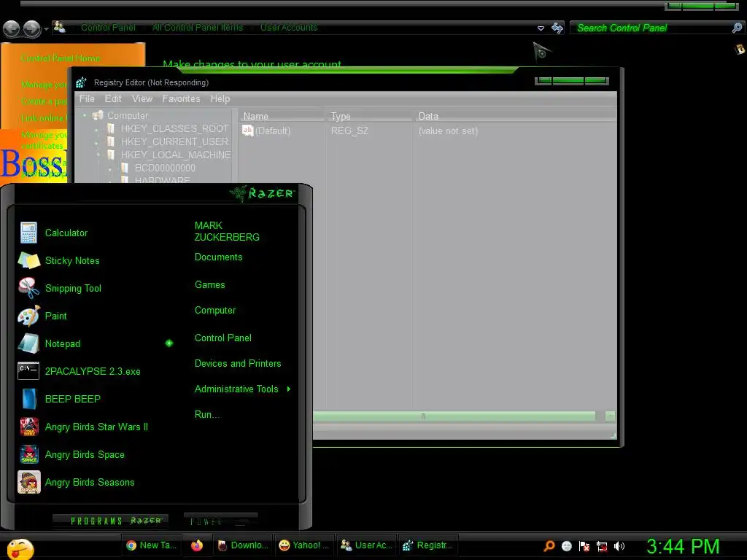Click the Action Center flag tray icon

point(584,546)
